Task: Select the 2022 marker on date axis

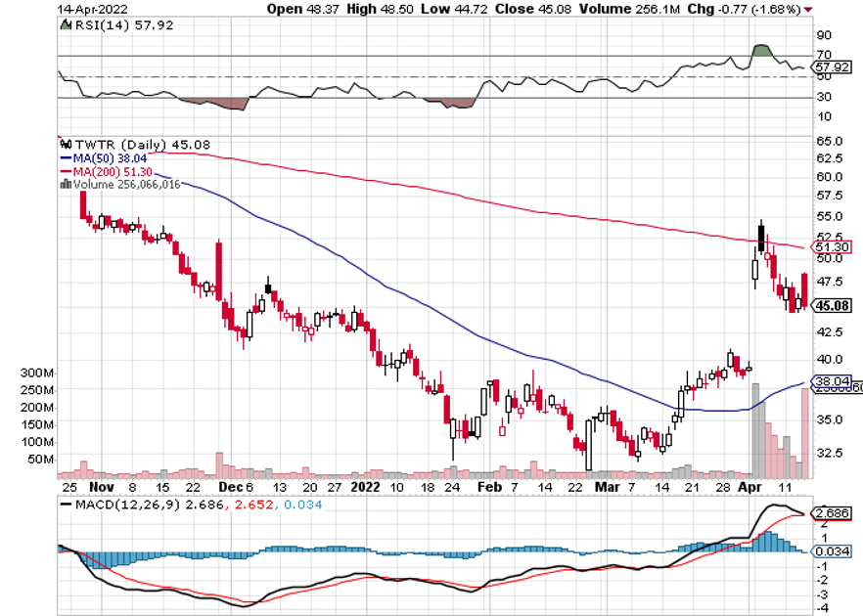Action: click(x=364, y=485)
